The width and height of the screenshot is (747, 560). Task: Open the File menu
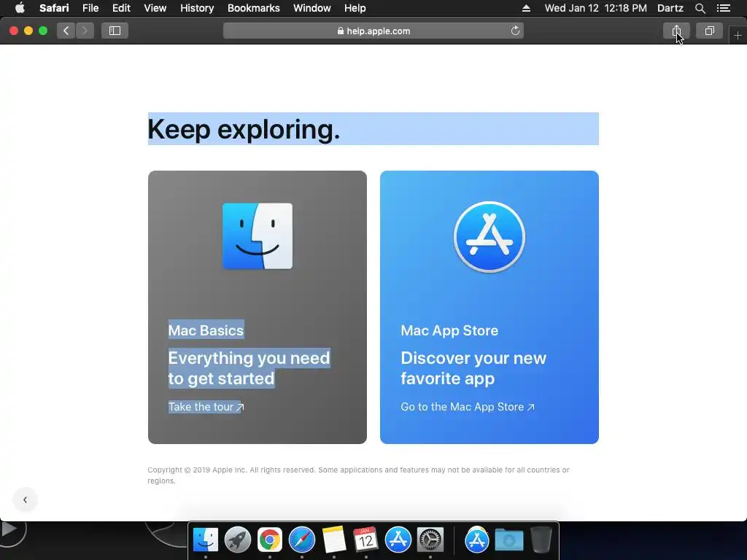[90, 8]
